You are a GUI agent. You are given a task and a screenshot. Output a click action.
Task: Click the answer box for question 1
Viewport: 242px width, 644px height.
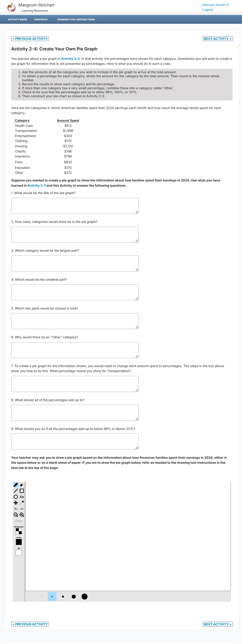[75, 206]
